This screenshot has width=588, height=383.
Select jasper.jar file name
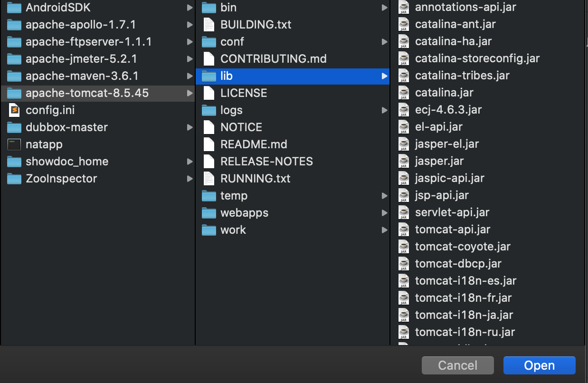tap(439, 161)
